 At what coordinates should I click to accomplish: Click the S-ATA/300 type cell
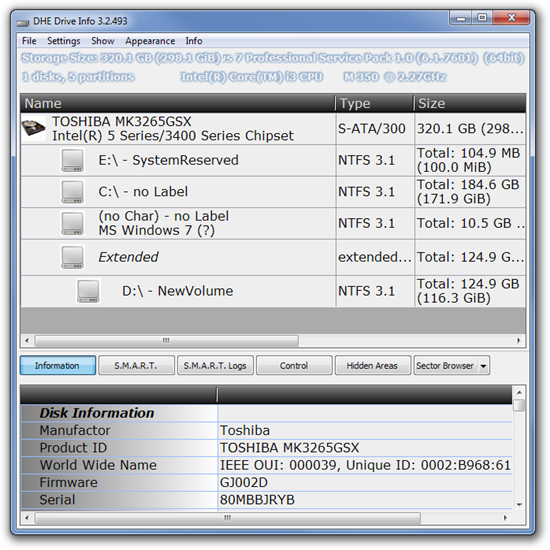click(x=375, y=129)
